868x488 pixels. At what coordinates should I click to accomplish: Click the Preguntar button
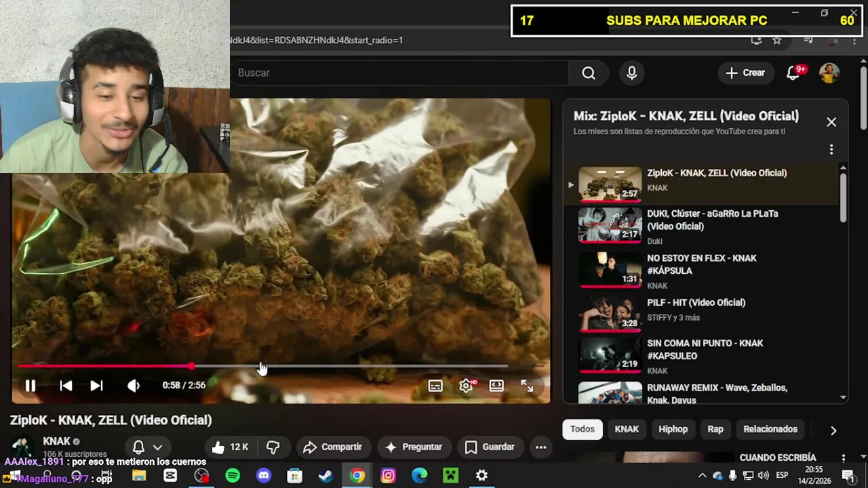[x=414, y=447]
